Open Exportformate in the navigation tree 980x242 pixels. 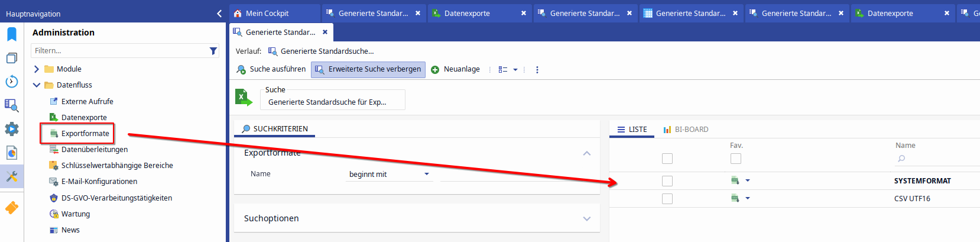[x=85, y=134]
